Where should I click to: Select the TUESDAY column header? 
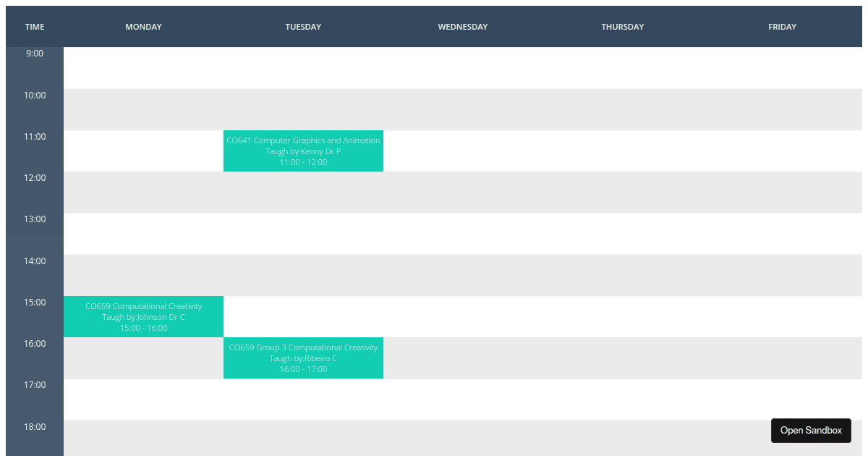(303, 27)
